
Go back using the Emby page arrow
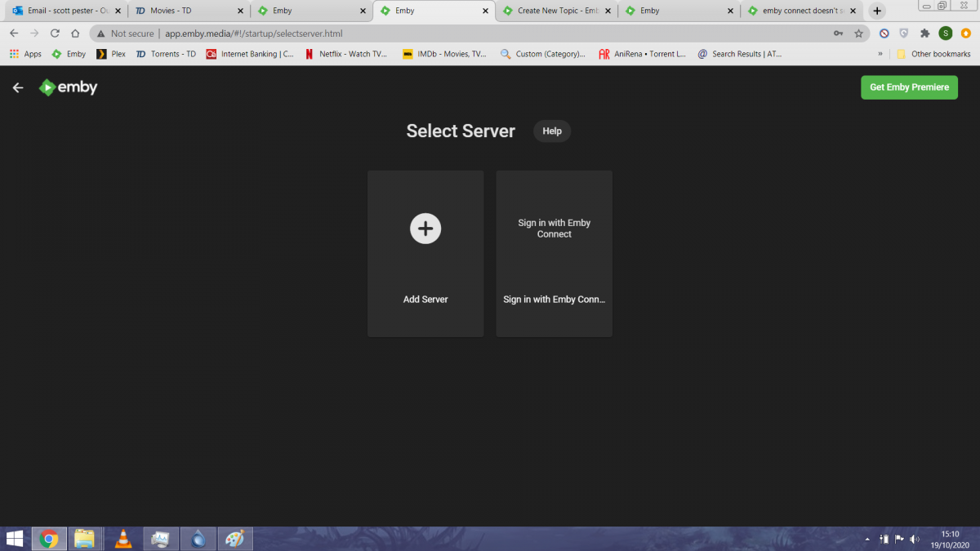18,87
